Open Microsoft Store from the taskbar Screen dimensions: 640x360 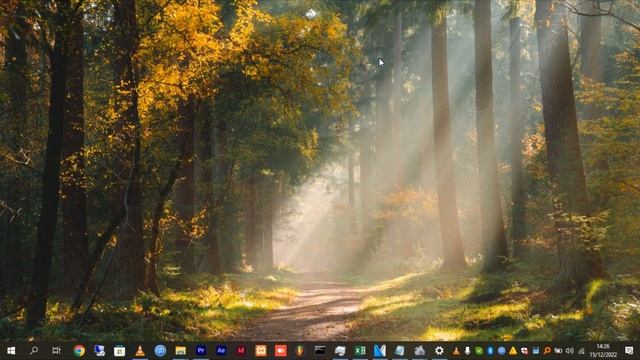click(120, 351)
